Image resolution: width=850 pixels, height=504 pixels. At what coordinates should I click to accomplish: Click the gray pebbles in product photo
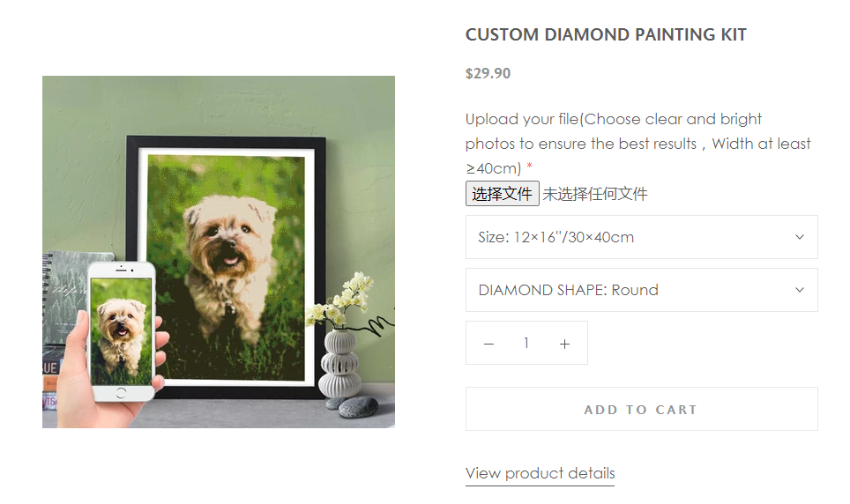coord(354,406)
